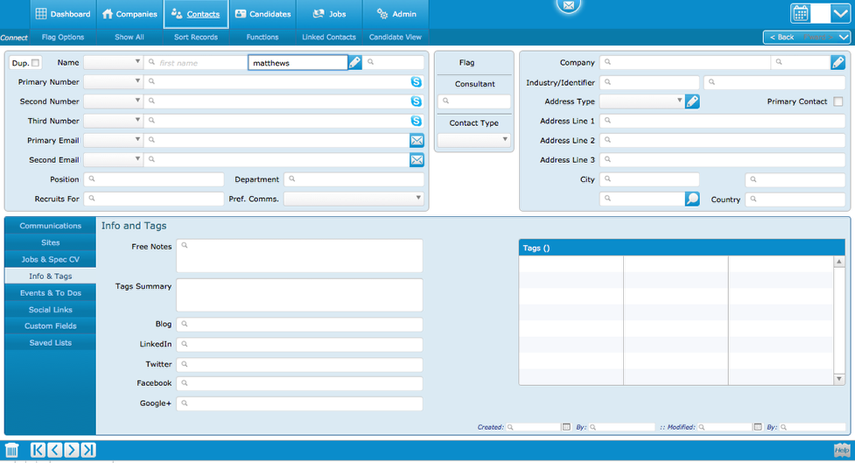Open the Companies tab
This screenshot has width=855, height=463.
130,14
